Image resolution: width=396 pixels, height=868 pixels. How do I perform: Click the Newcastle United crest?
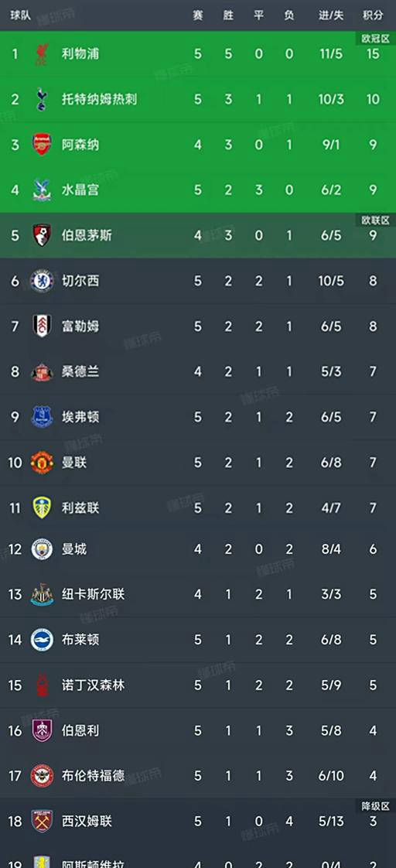click(x=42, y=595)
